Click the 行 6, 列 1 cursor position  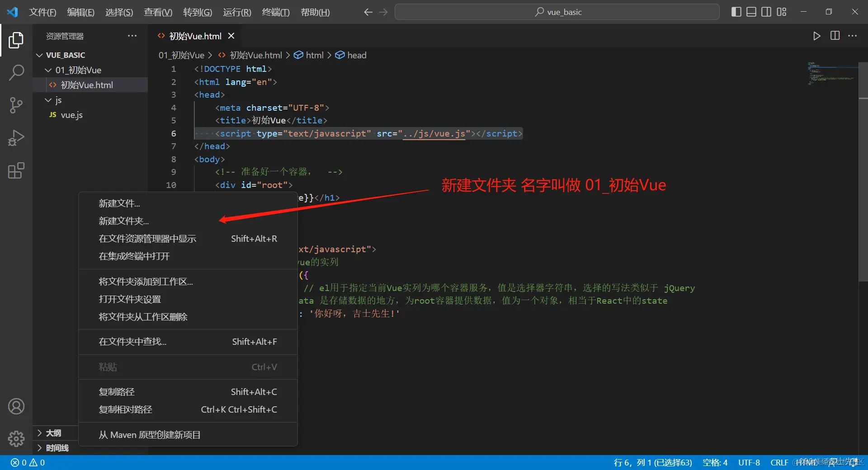tap(652, 462)
